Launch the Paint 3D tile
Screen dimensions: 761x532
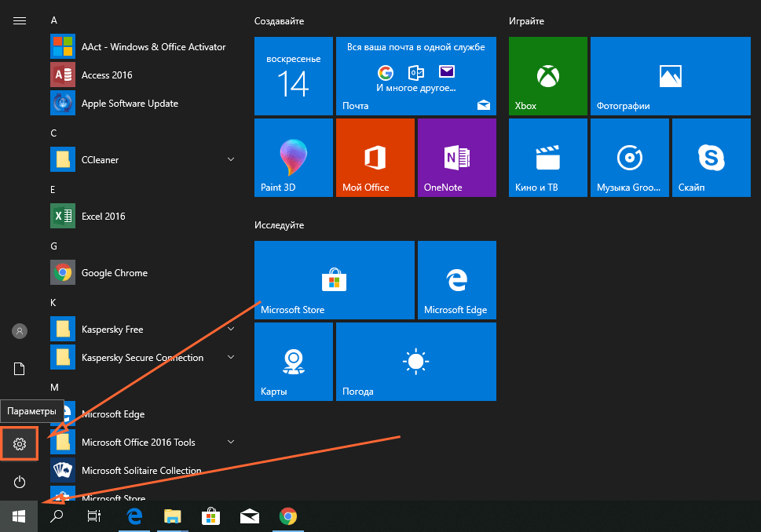(294, 158)
